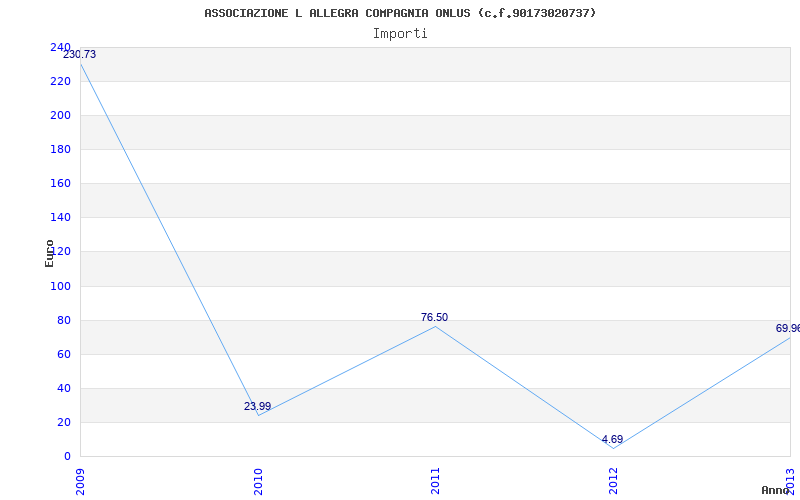Click the 20 y-axis tick label
800x500 pixels.
click(64, 422)
